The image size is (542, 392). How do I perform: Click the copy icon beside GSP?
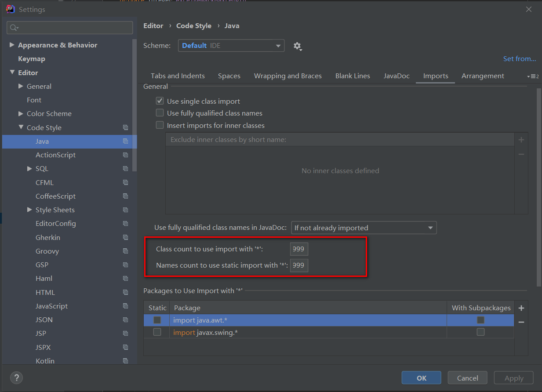point(126,265)
